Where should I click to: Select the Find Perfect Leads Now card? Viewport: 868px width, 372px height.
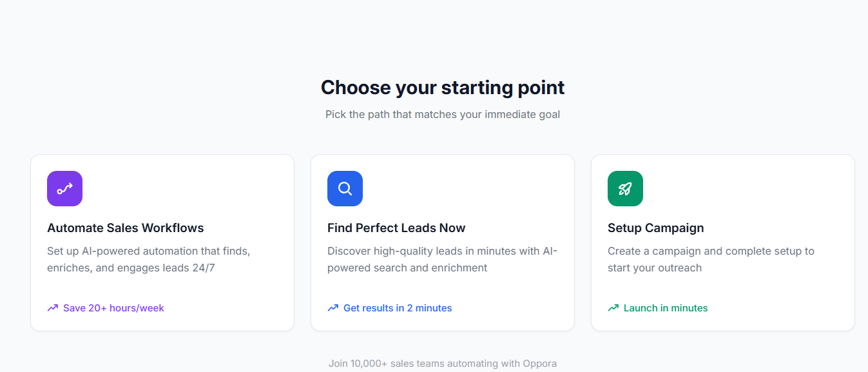[443, 242]
